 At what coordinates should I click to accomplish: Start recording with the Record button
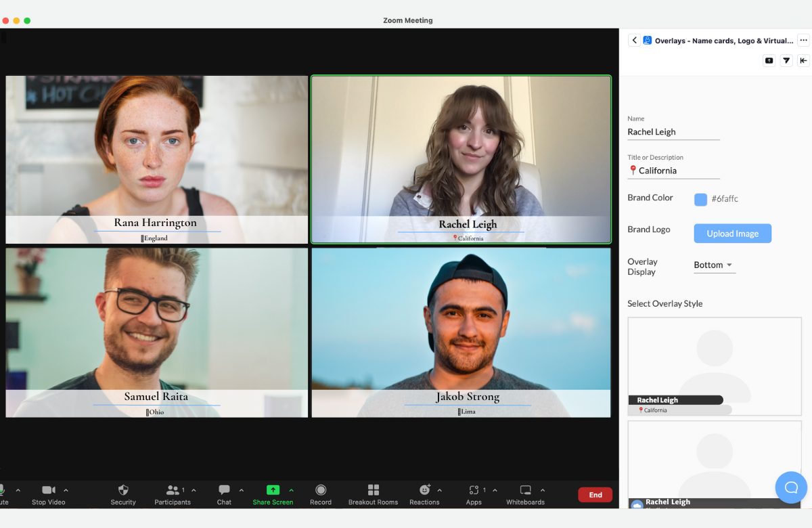point(321,490)
